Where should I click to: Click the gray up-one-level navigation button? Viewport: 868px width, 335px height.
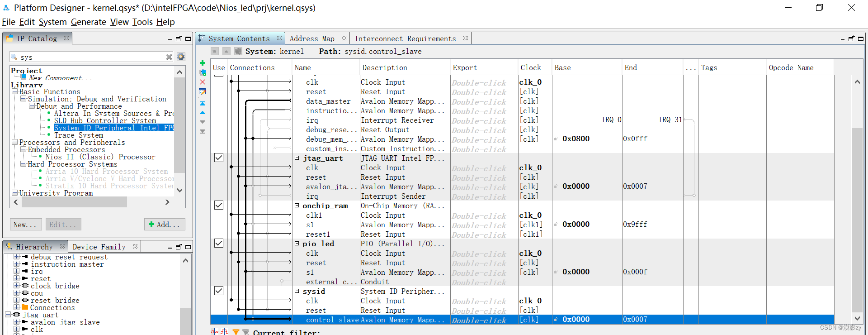pyautogui.click(x=226, y=51)
